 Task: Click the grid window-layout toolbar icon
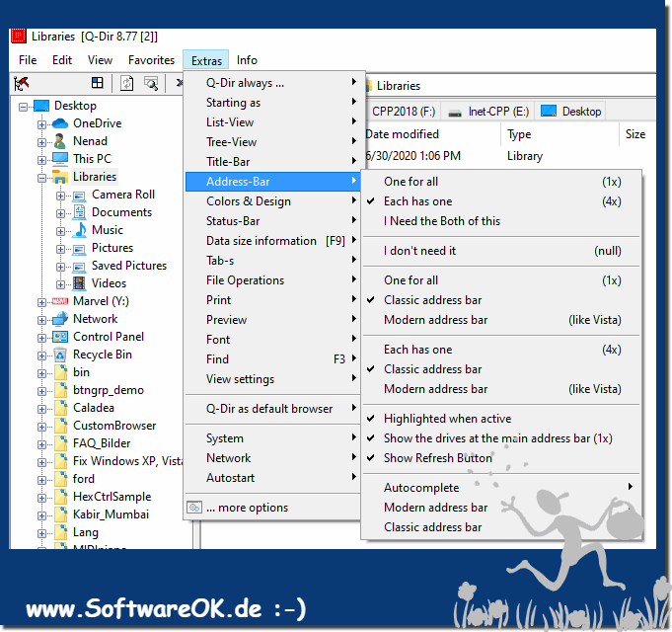tap(98, 83)
